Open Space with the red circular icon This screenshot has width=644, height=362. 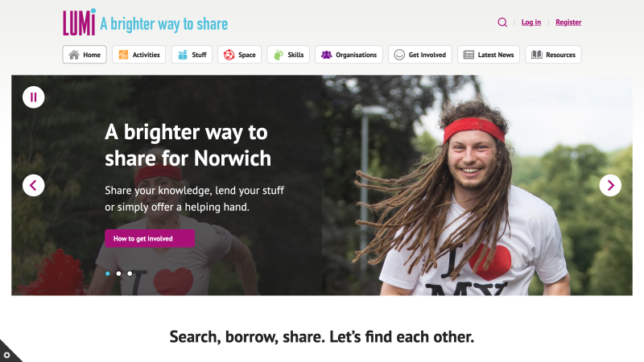click(229, 55)
